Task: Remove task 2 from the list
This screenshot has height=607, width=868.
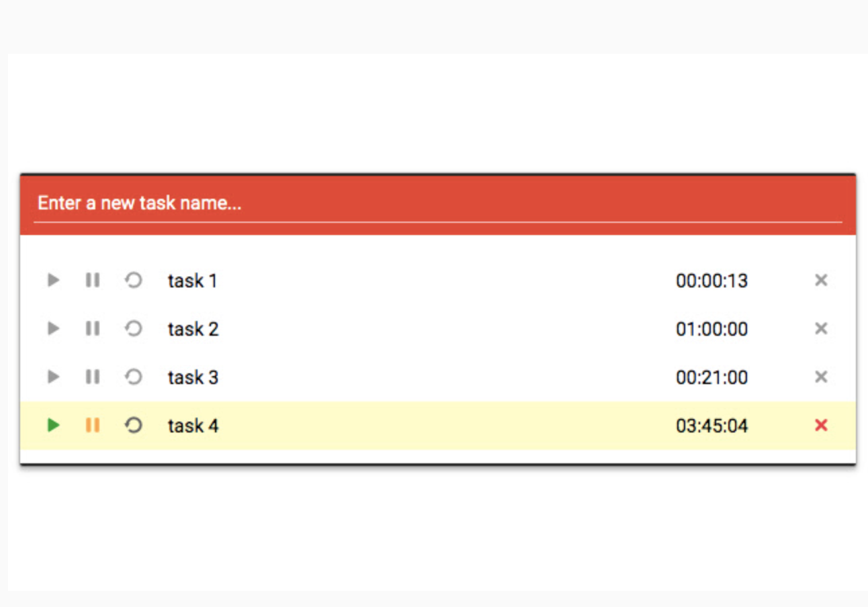Action: [820, 328]
